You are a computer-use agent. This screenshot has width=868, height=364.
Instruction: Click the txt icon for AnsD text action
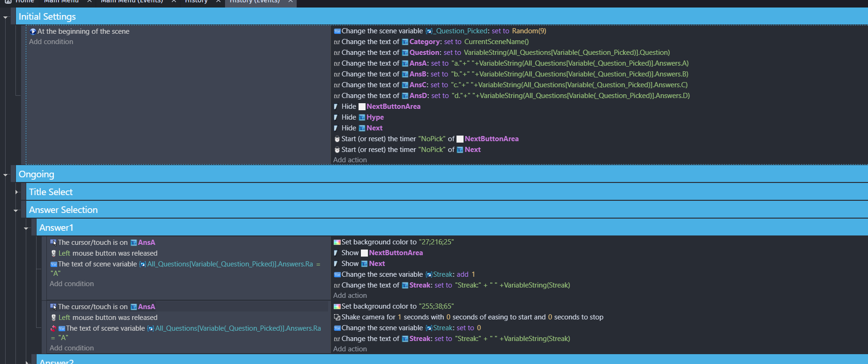(x=337, y=96)
